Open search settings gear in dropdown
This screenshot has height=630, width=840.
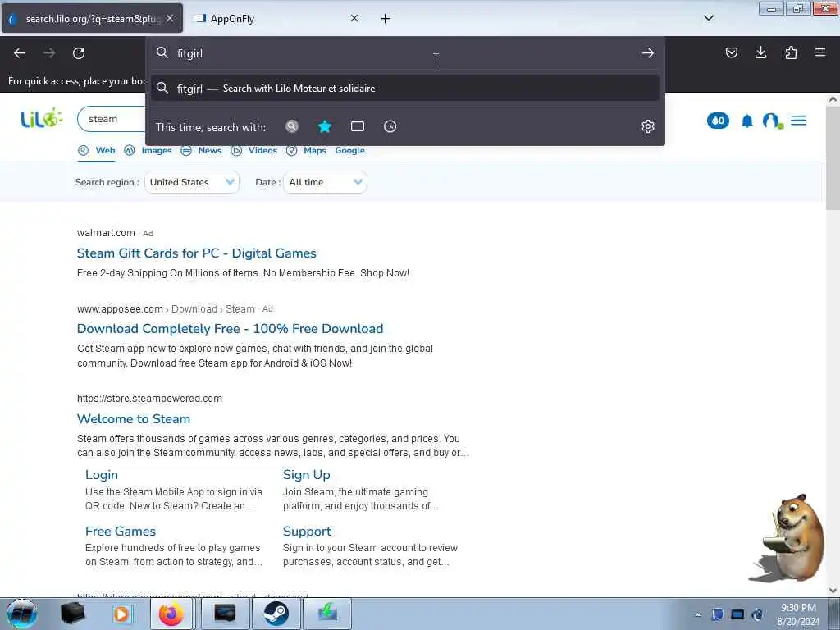pyautogui.click(x=648, y=126)
